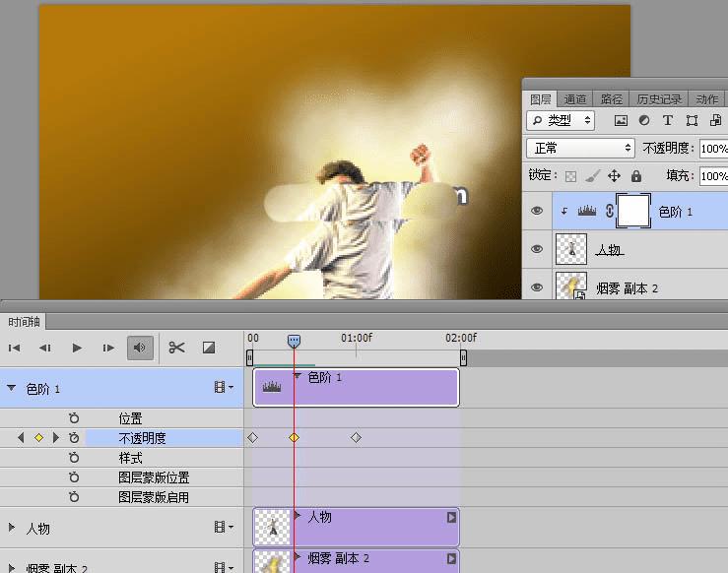The height and width of the screenshot is (573, 728).
Task: Add or remove keyframe yellow diamond button
Action: pos(39,437)
